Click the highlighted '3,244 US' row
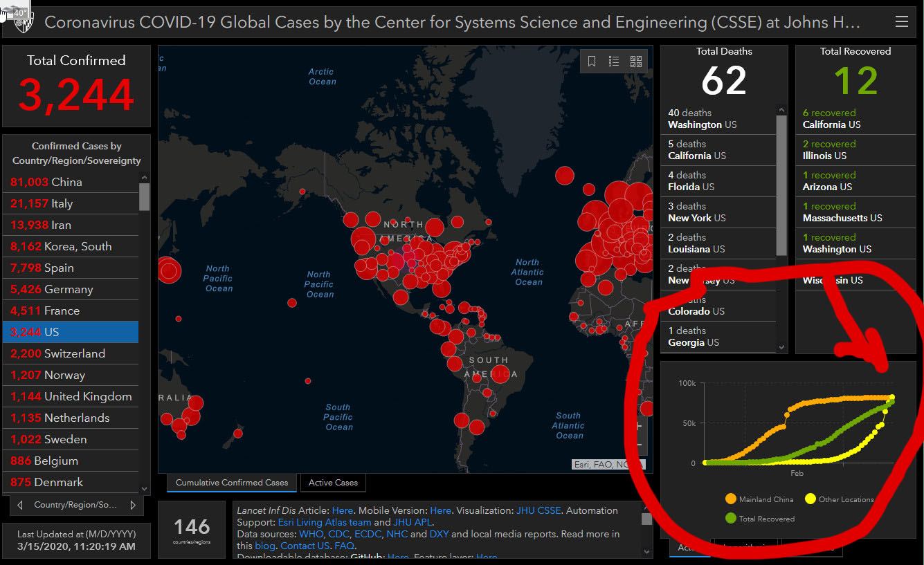The image size is (924, 565). pos(71,332)
